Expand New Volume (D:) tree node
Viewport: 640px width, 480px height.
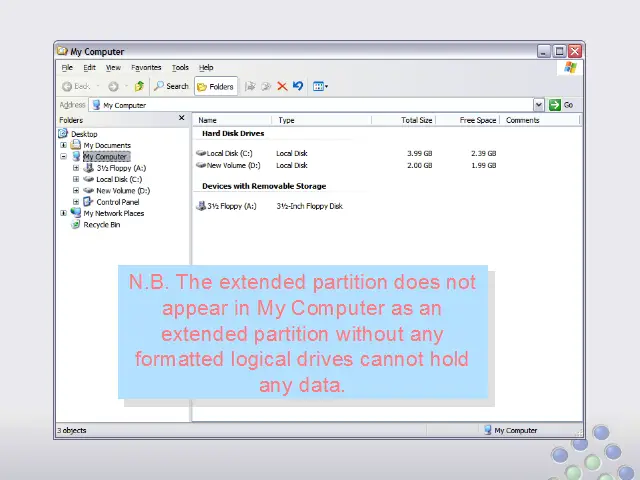[x=76, y=190]
